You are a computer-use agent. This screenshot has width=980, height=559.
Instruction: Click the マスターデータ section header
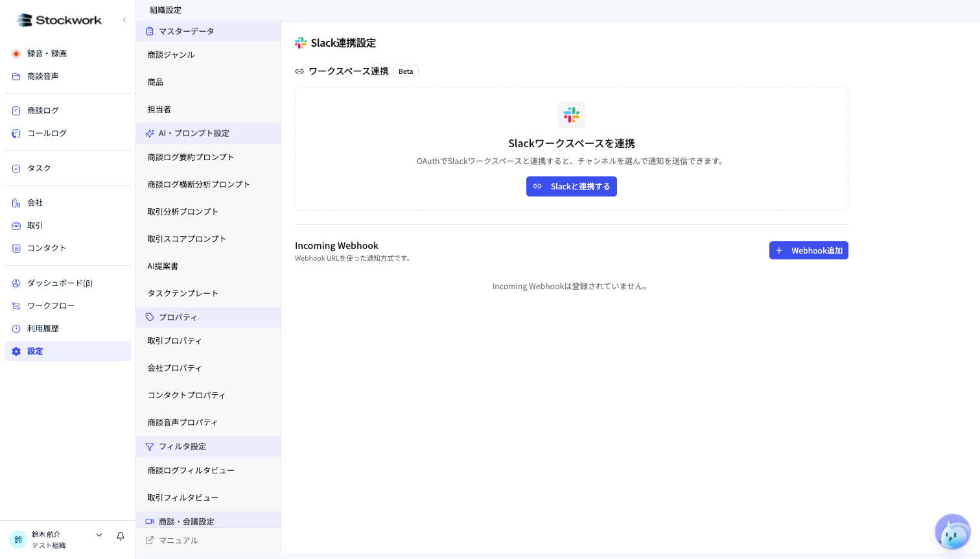click(x=208, y=31)
